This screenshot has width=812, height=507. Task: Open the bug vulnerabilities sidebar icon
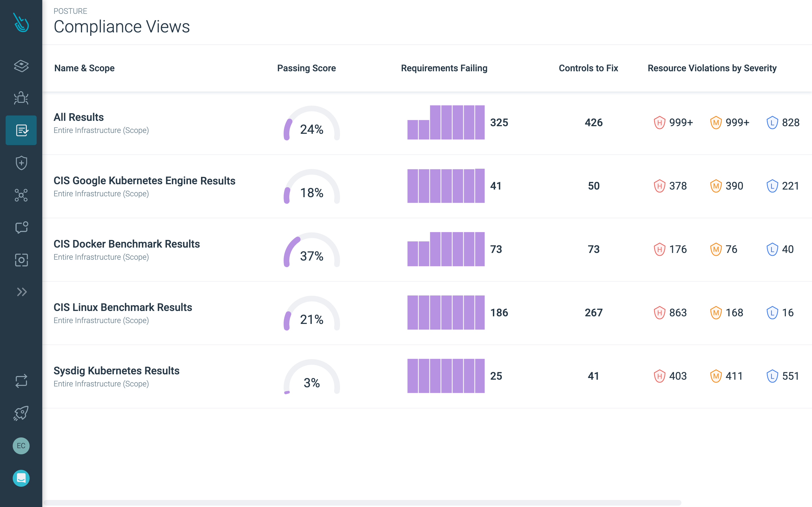[x=21, y=98]
